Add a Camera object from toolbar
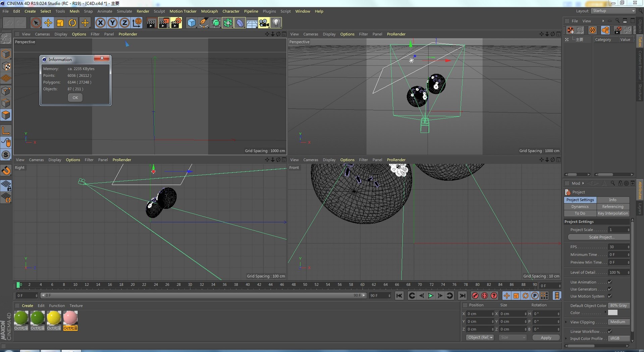The height and width of the screenshot is (352, 644). pyautogui.click(x=264, y=23)
